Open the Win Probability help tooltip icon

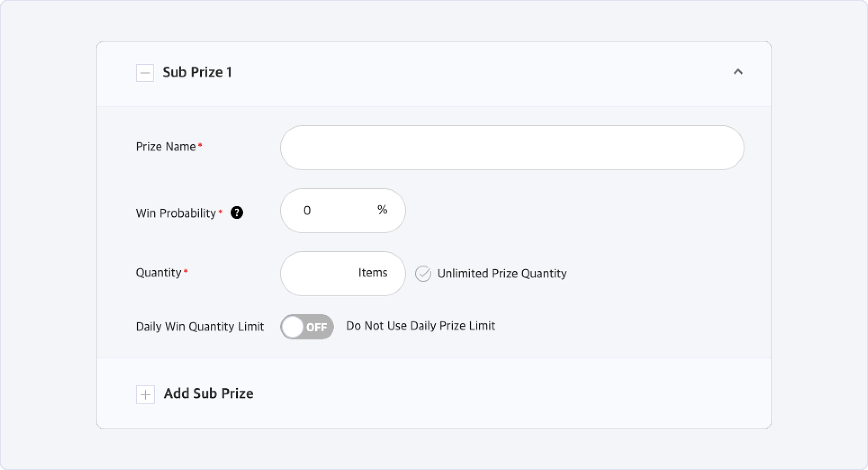point(237,213)
